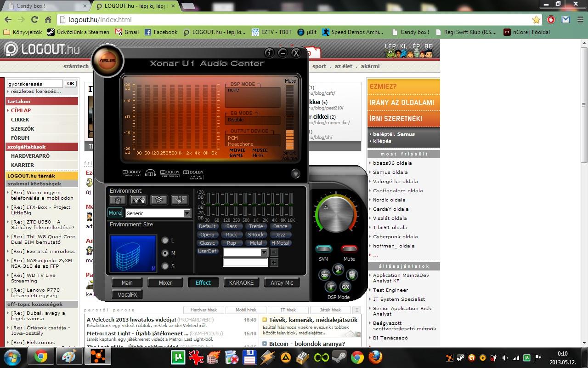This screenshot has width=588, height=368.
Task: Switch to the KARAOKE tab
Action: [241, 282]
